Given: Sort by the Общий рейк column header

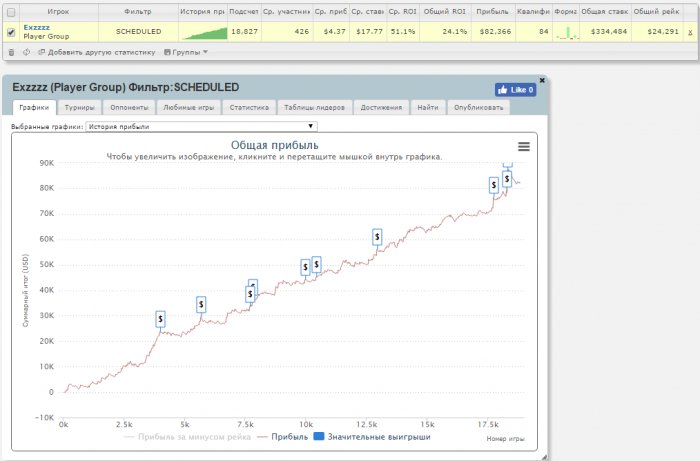Looking at the screenshot, I should click(657, 12).
